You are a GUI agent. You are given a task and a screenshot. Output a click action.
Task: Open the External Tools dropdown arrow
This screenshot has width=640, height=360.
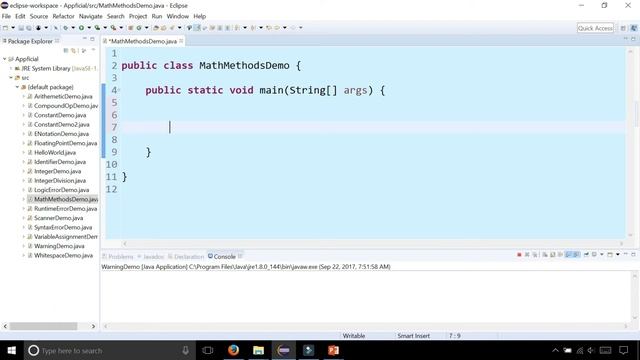pos(121,28)
